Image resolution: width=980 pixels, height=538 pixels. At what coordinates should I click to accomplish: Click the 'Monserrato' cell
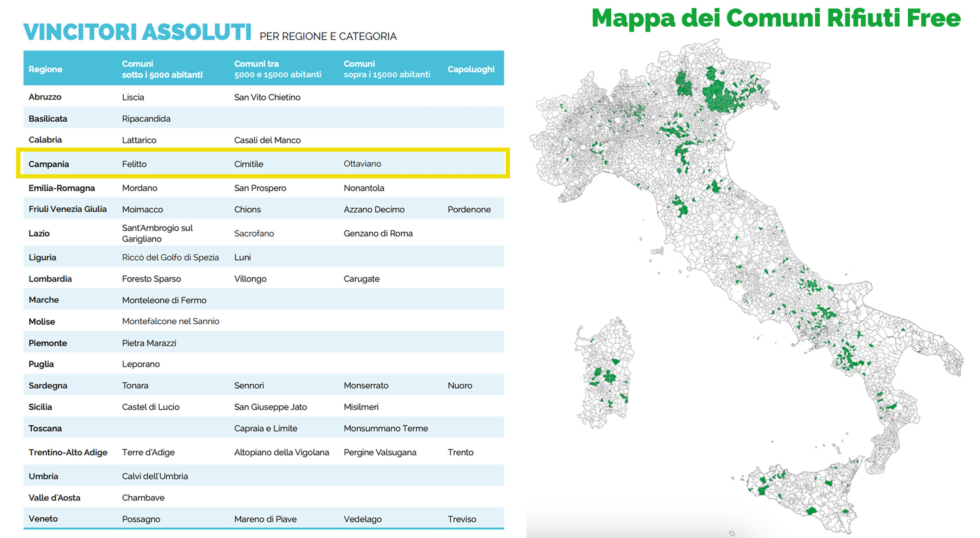(x=366, y=385)
